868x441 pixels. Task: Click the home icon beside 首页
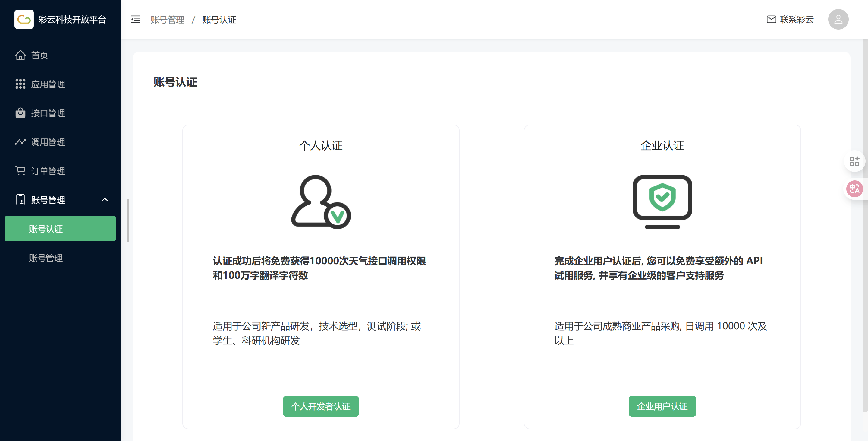pos(20,55)
